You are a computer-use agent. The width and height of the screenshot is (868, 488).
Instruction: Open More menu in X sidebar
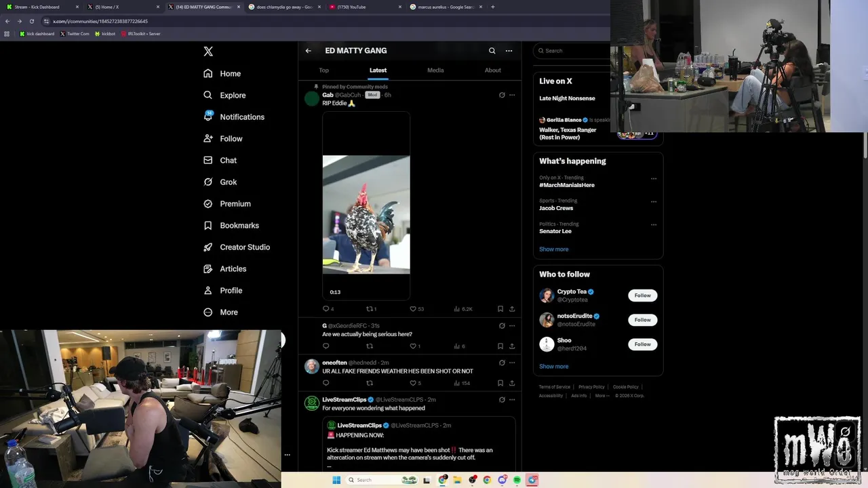pos(220,312)
